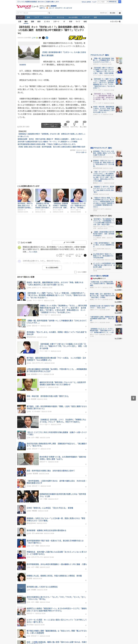Image resolution: width=138 pixels, height=644 pixels.
Task: Click the search magnifier next to keyword box
Action: pyautogui.click(x=49, y=13)
